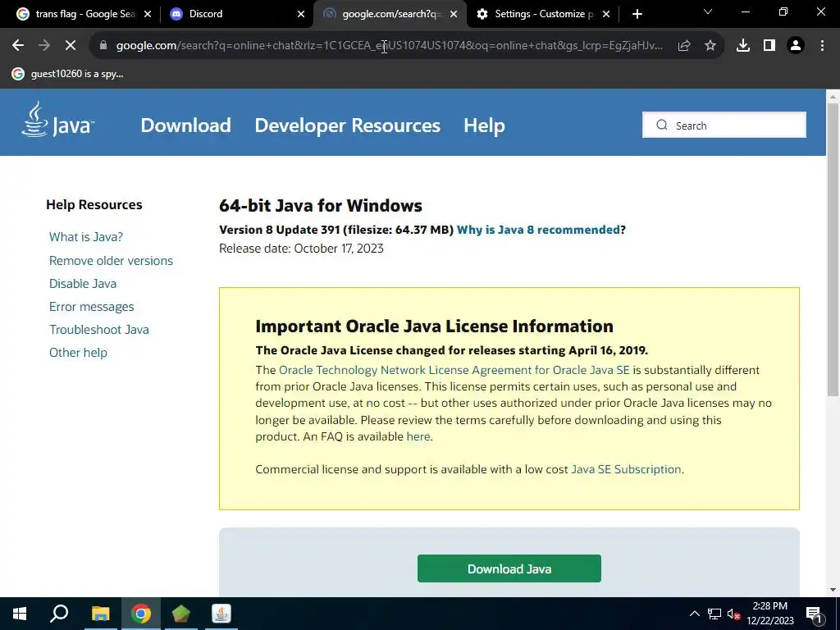Open the Disable Java link
This screenshot has height=630, width=840.
pyautogui.click(x=83, y=283)
